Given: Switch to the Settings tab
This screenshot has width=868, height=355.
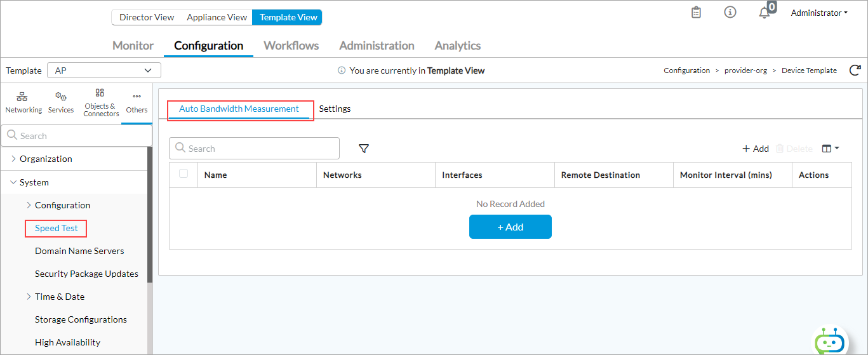Looking at the screenshot, I should tap(335, 109).
